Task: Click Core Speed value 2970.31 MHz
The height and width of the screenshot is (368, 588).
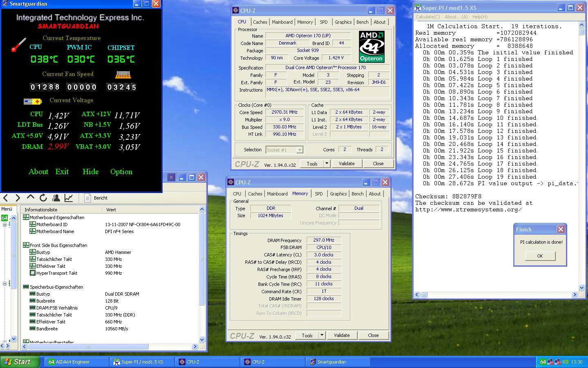Action: click(x=285, y=112)
